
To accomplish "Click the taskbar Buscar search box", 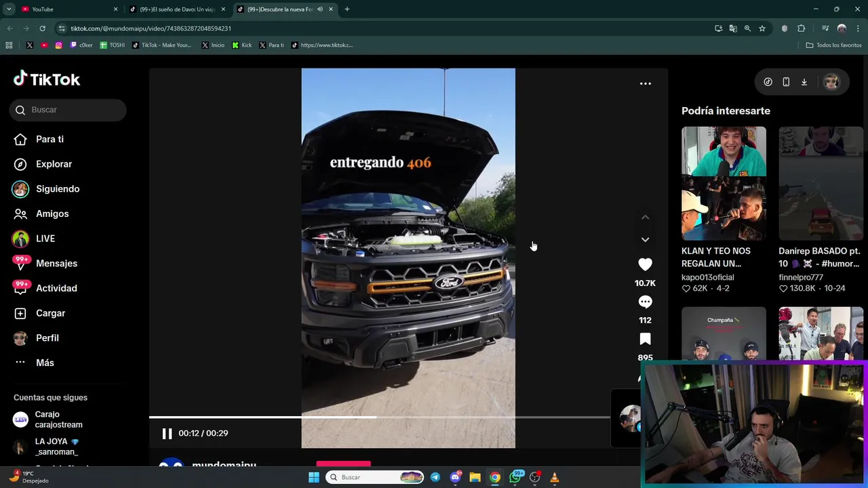I will (374, 477).
